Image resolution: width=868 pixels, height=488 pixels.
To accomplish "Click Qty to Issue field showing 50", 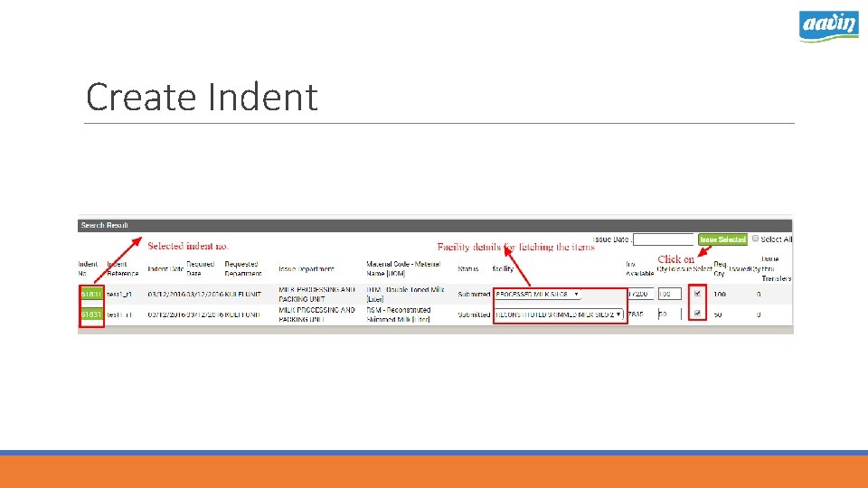I will point(669,314).
